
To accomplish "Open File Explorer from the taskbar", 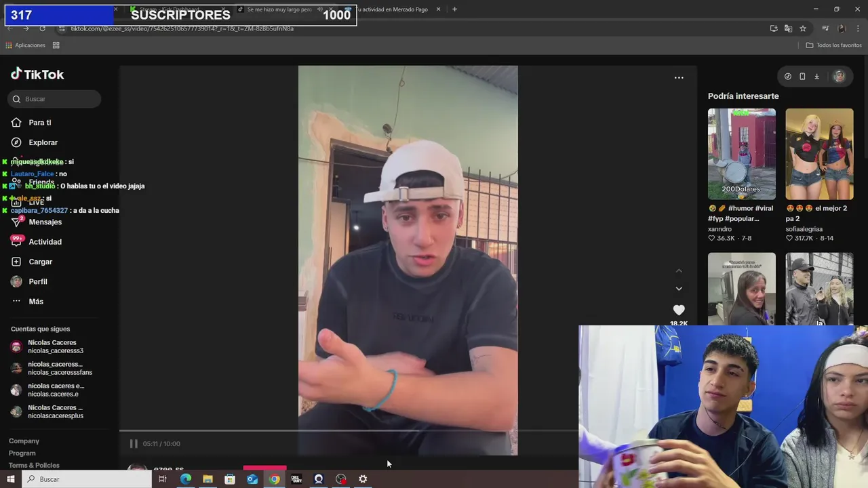I will point(208,479).
